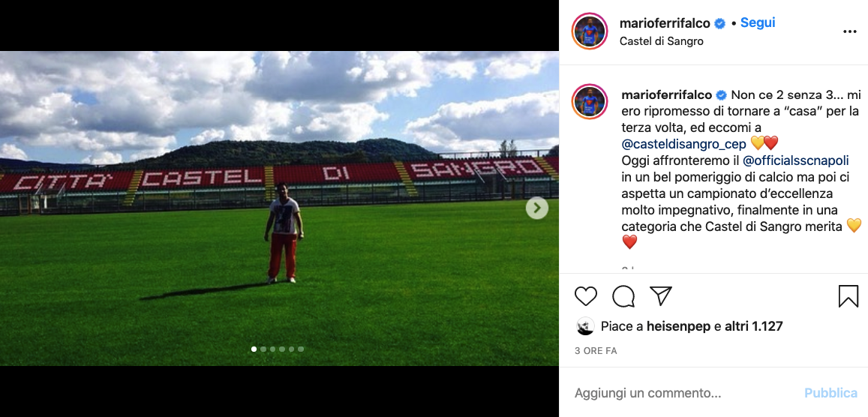Click the heisenpep liker avatar
The height and width of the screenshot is (417, 868).
pos(585,326)
